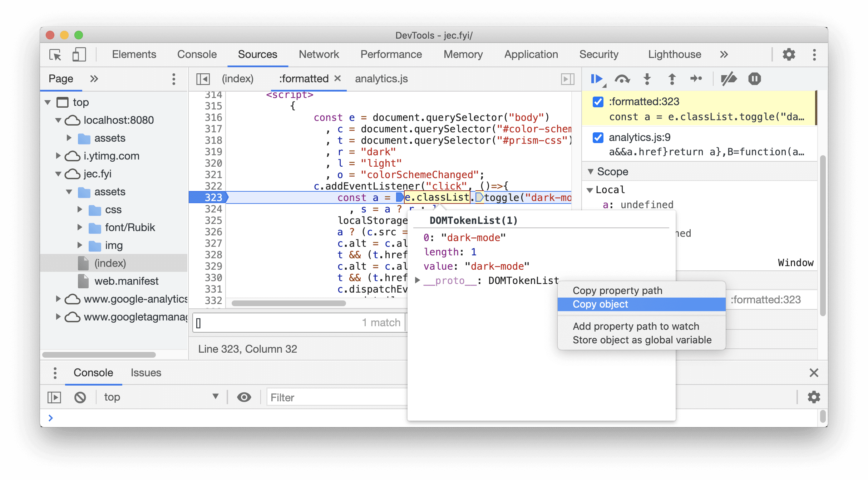Toggle the :formatted:323 breakpoint checkbox
This screenshot has height=480, width=868.
pos(599,102)
